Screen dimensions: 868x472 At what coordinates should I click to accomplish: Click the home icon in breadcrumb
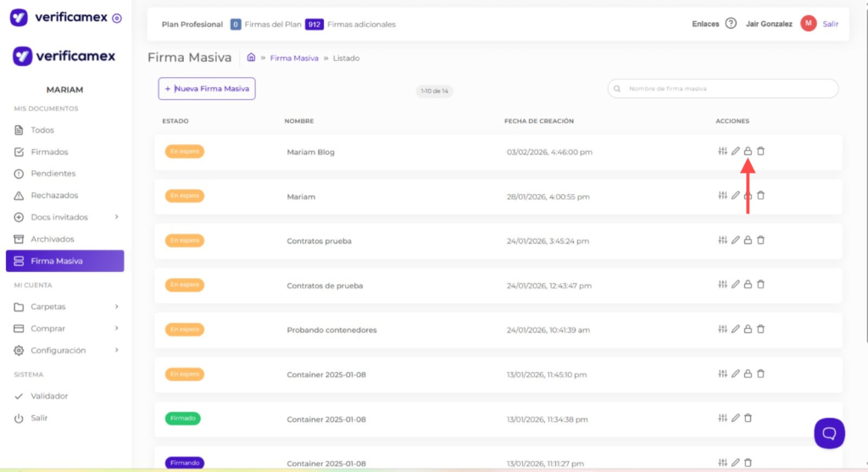[251, 58]
